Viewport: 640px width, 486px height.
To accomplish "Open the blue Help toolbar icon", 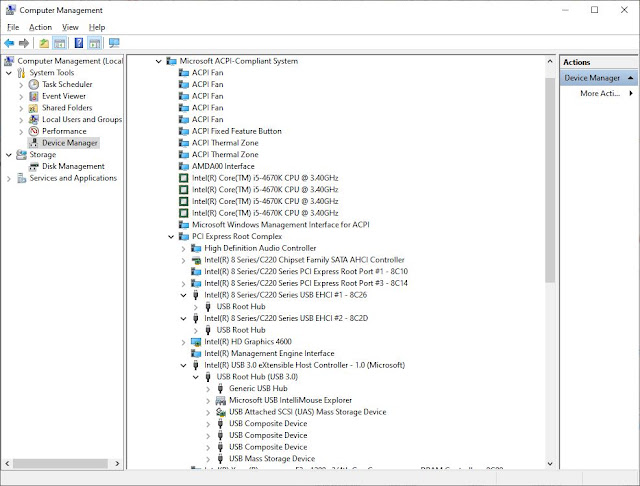I will point(79,43).
